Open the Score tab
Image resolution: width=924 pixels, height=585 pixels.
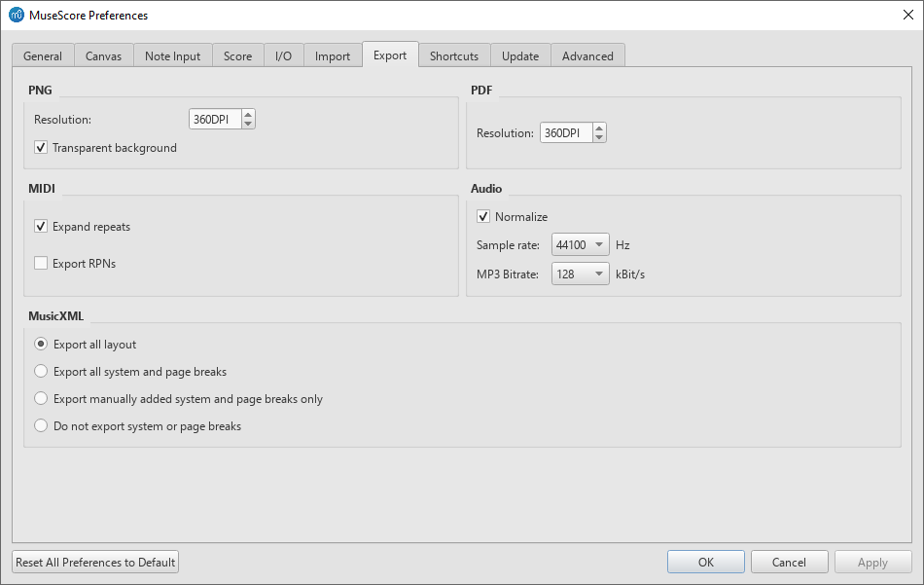point(237,55)
